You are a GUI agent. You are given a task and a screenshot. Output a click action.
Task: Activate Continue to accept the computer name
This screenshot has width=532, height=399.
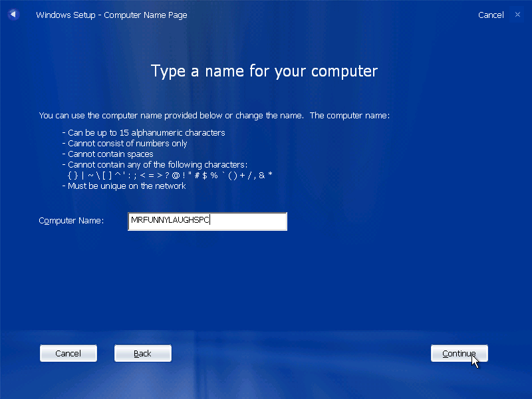pyautogui.click(x=459, y=353)
